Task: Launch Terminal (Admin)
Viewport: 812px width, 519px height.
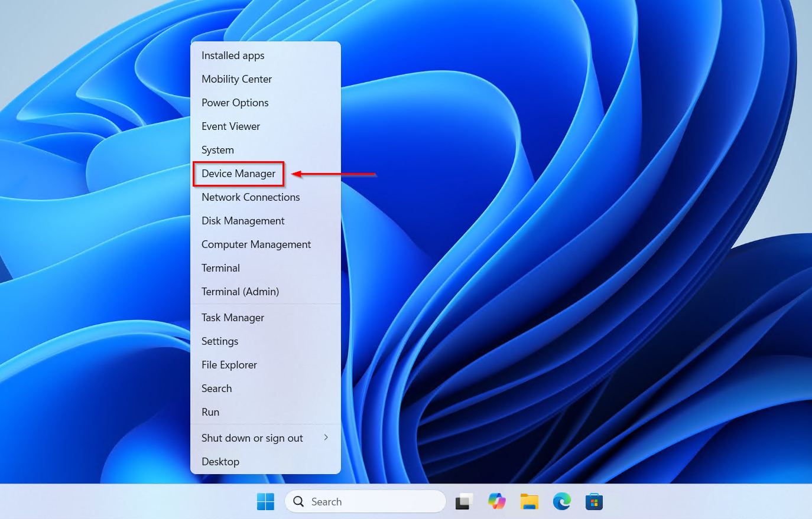Action: pyautogui.click(x=240, y=291)
